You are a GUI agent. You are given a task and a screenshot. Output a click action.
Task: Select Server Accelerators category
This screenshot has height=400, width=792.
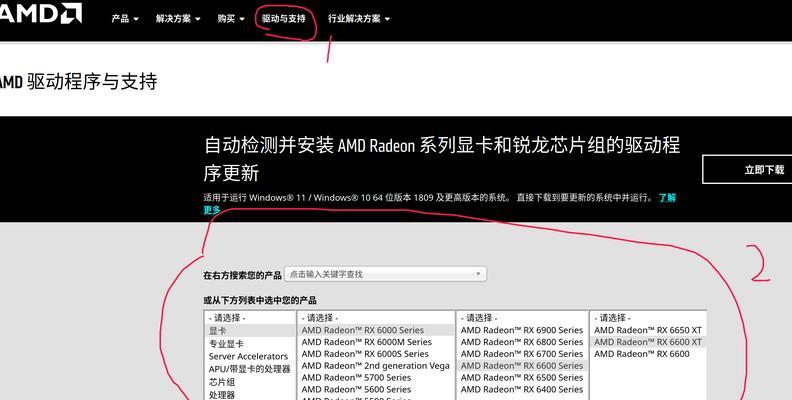(x=250, y=356)
